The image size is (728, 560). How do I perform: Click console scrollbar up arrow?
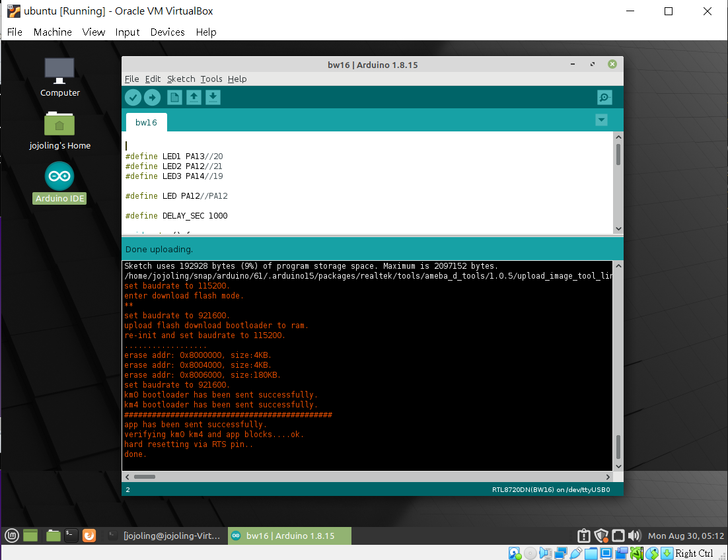tap(618, 266)
